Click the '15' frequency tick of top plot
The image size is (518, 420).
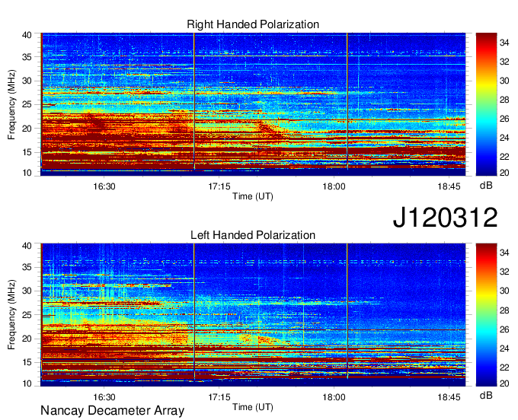coord(27,152)
